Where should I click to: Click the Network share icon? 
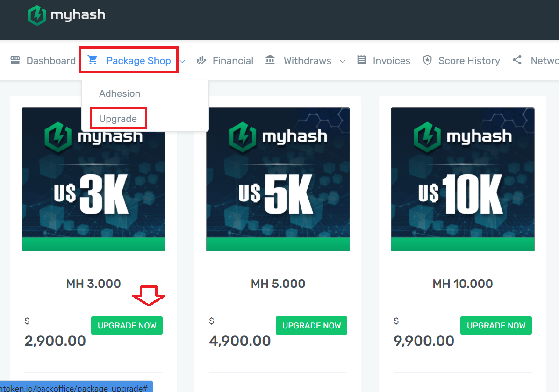coord(517,60)
